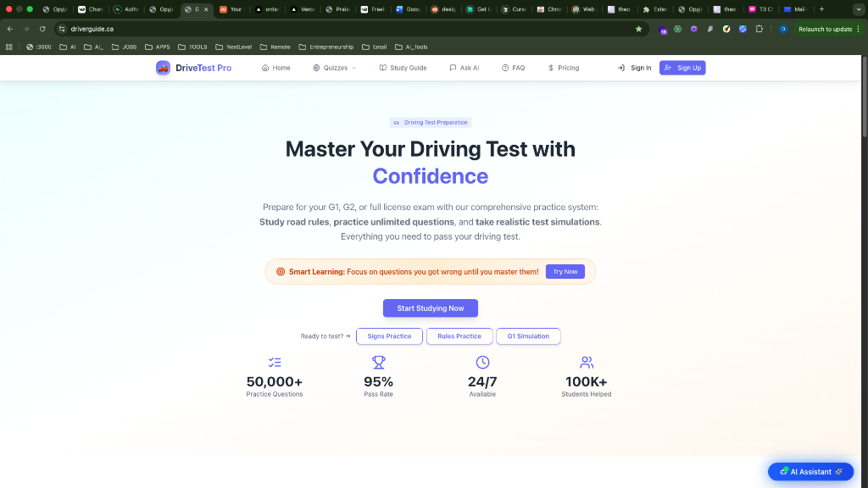Click the checklist icon above Practice Questions
The width and height of the screenshot is (868, 488).
point(274,362)
